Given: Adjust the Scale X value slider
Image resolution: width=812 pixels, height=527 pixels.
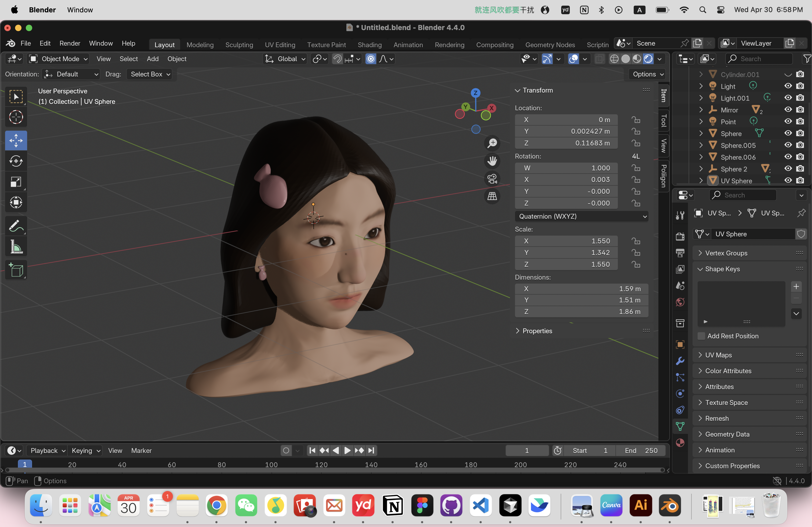Looking at the screenshot, I should (566, 241).
